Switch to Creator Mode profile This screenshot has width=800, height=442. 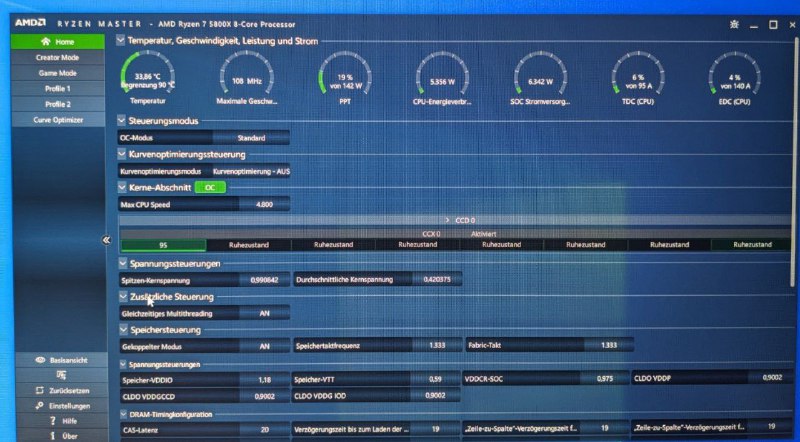58,58
